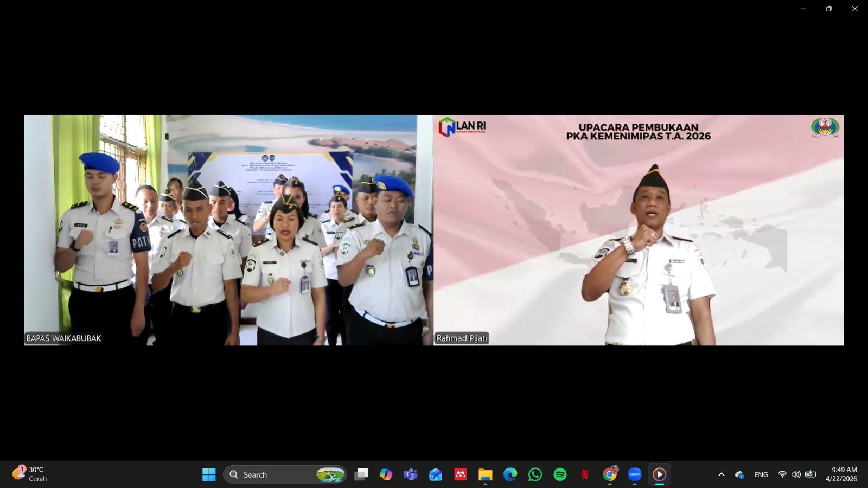Launch Netflix from the taskbar
The width and height of the screenshot is (868, 488).
click(x=585, y=474)
